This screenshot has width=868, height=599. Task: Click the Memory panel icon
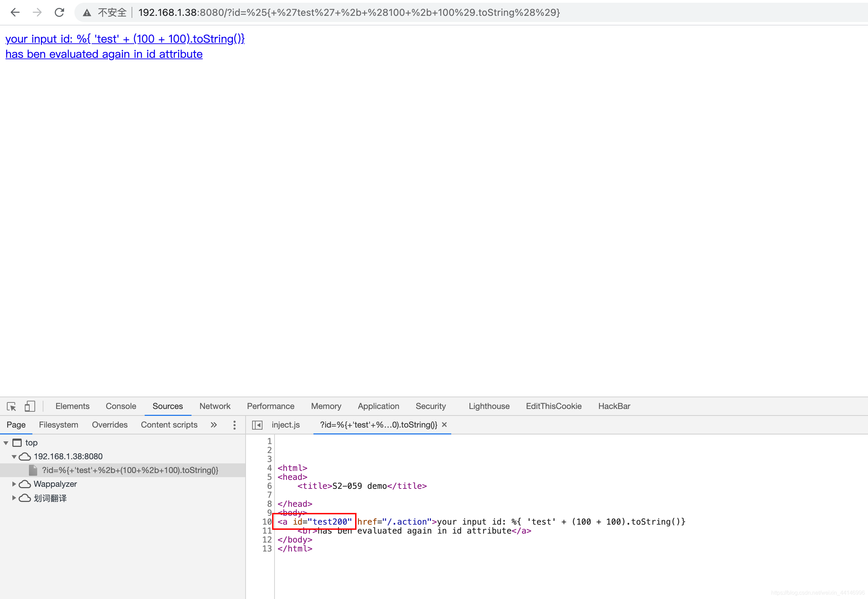pos(325,406)
